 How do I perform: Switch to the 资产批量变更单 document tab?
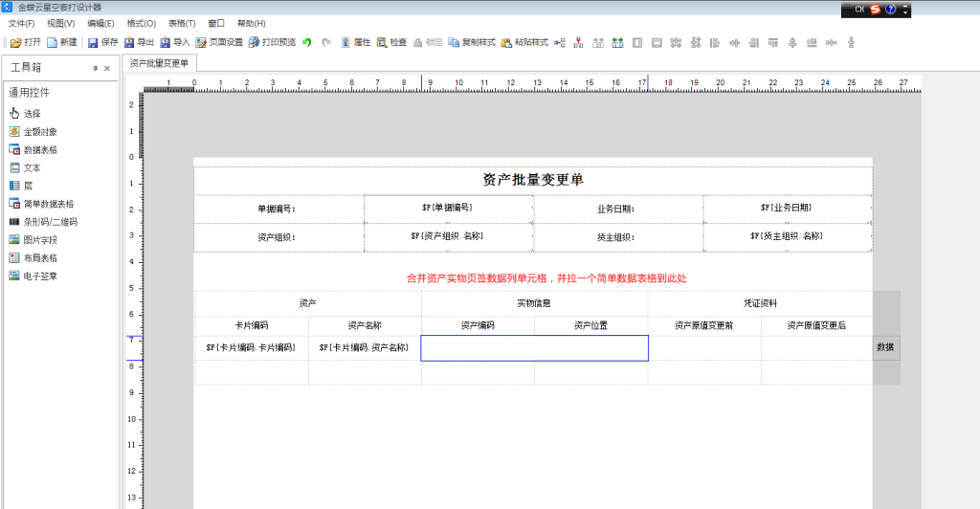(160, 63)
